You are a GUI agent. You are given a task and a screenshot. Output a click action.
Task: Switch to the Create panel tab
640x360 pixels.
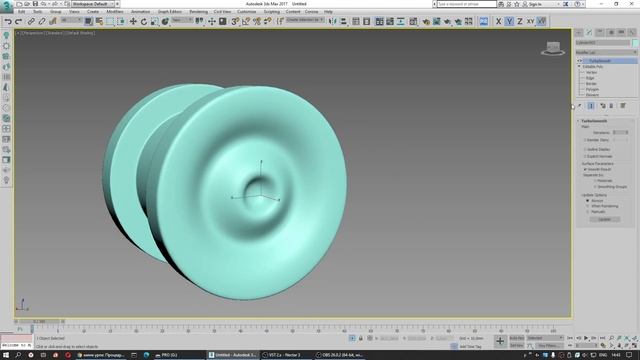coord(579,32)
